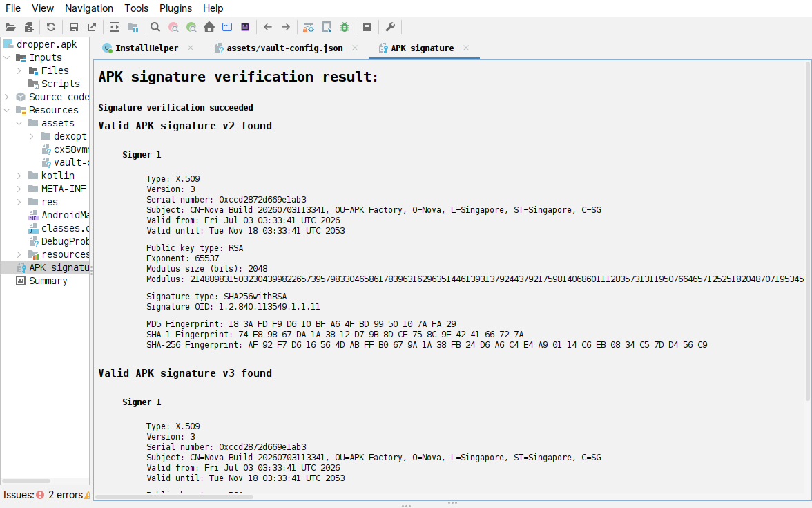Click the content pane horizontal scrollbar

174,497
